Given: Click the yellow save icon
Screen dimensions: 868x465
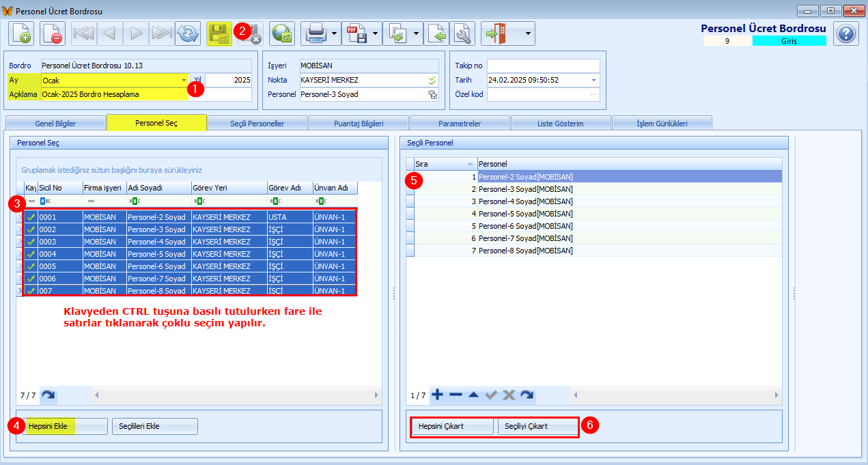Looking at the screenshot, I should pos(219,33).
